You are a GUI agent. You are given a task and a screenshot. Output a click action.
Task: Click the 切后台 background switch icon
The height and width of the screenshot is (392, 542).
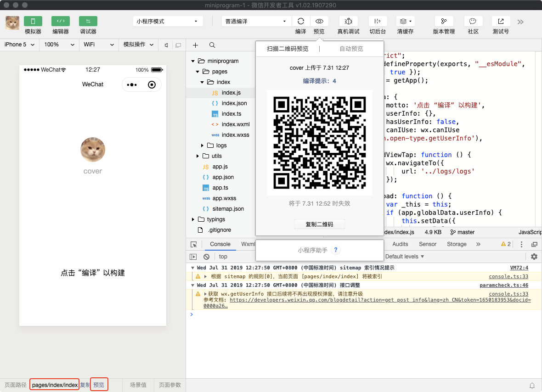pyautogui.click(x=378, y=22)
